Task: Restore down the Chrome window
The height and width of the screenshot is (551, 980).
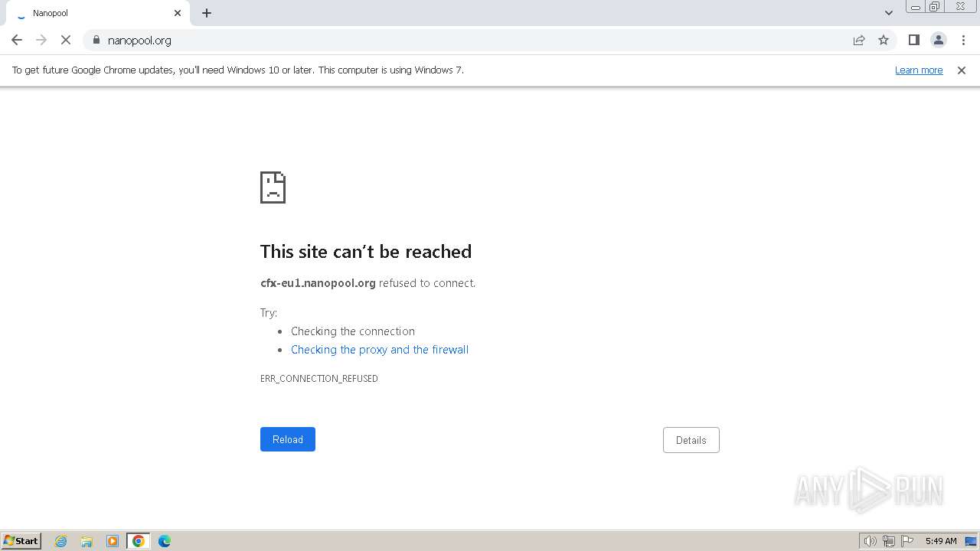Action: [x=935, y=7]
